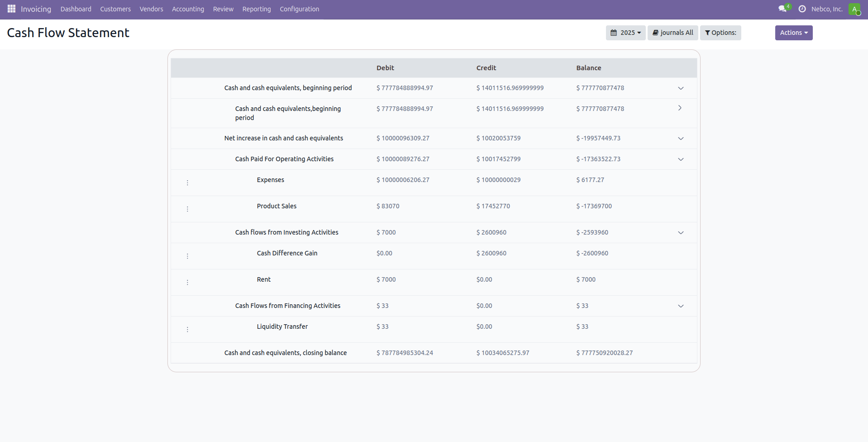Screen dimensions: 868x442
Task: Click the clock activities icon
Action: pyautogui.click(x=802, y=9)
